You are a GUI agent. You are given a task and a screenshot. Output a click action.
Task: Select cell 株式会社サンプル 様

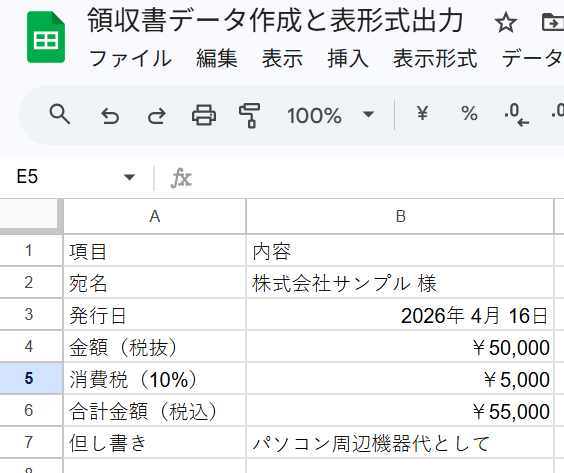[x=400, y=282]
